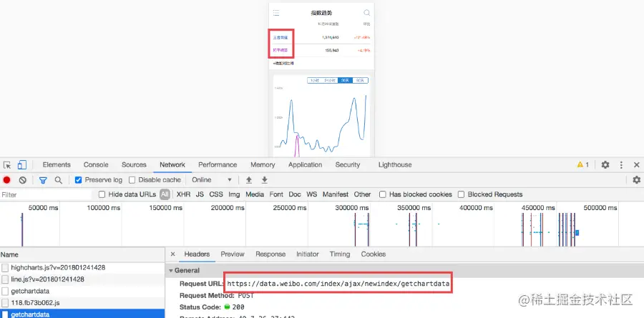Filter requests by Img
This screenshot has height=318, width=644.
(234, 194)
